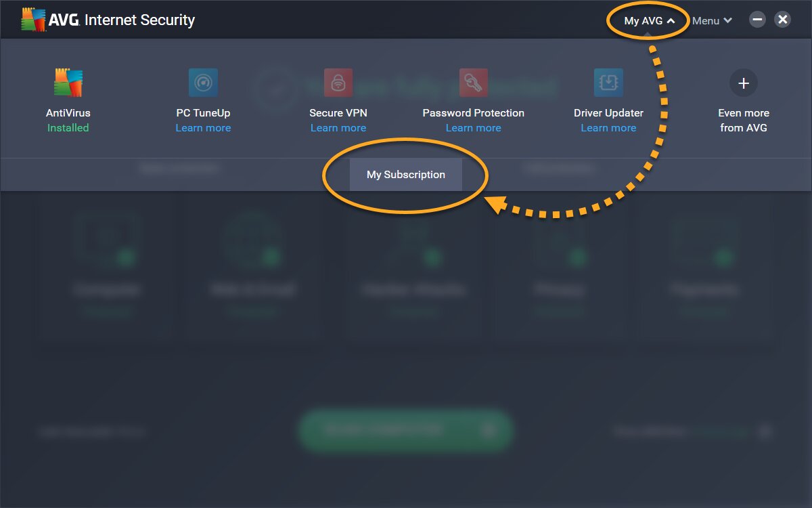
Task: Click the green upgrade button's circular icon
Action: [x=489, y=431]
